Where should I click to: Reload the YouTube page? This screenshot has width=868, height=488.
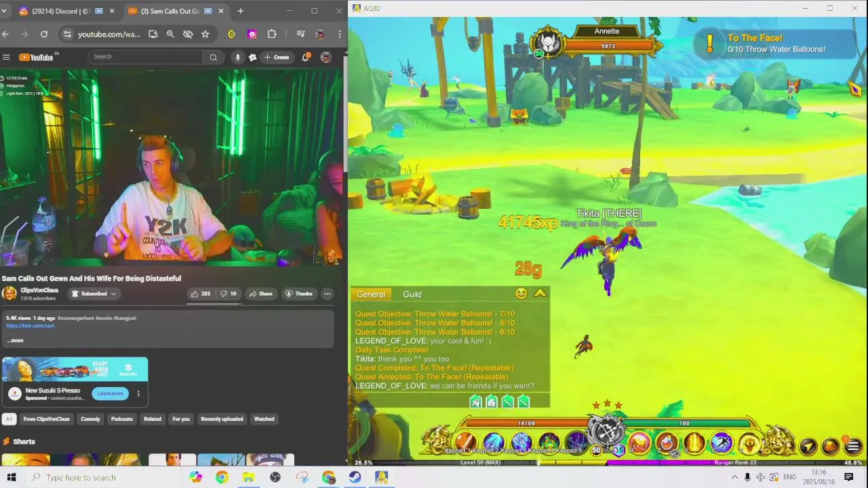44,34
